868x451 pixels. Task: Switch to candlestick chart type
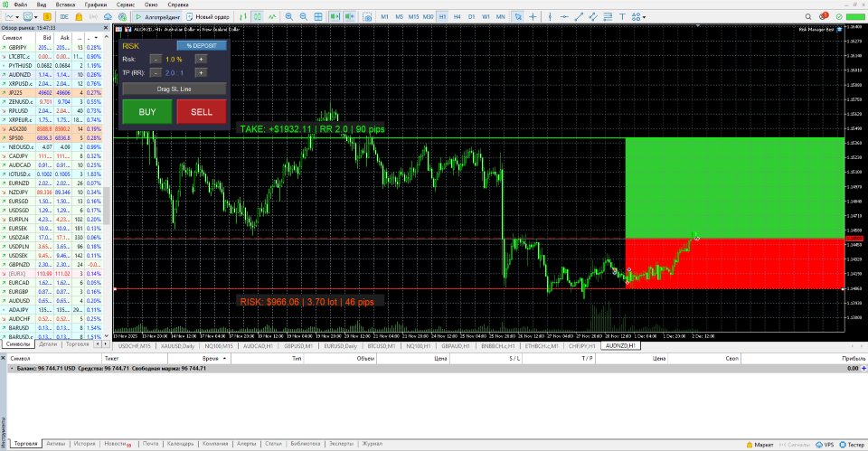pos(258,16)
